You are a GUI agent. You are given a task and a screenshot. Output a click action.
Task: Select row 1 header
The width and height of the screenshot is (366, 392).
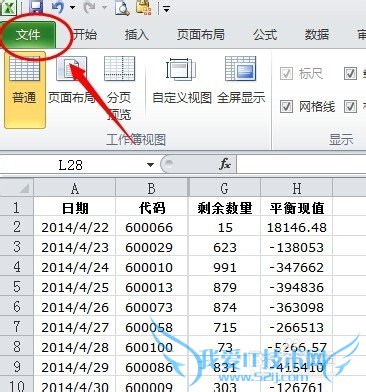pos(17,207)
